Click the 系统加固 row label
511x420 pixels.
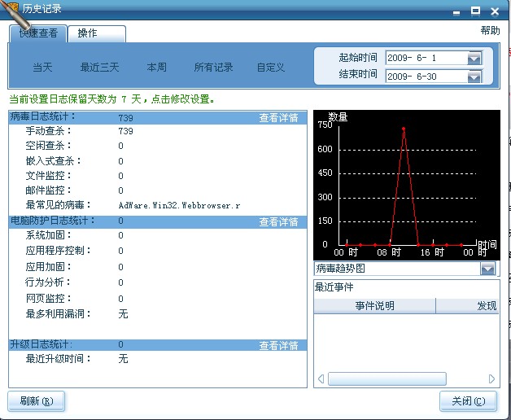point(49,235)
